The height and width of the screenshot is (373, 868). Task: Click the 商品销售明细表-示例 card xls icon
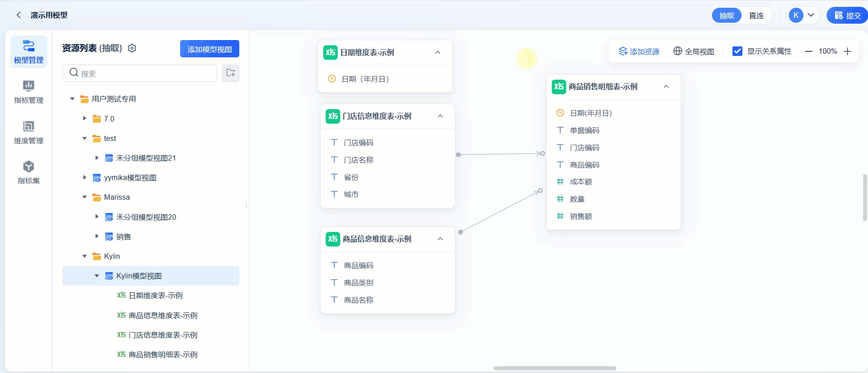point(559,86)
